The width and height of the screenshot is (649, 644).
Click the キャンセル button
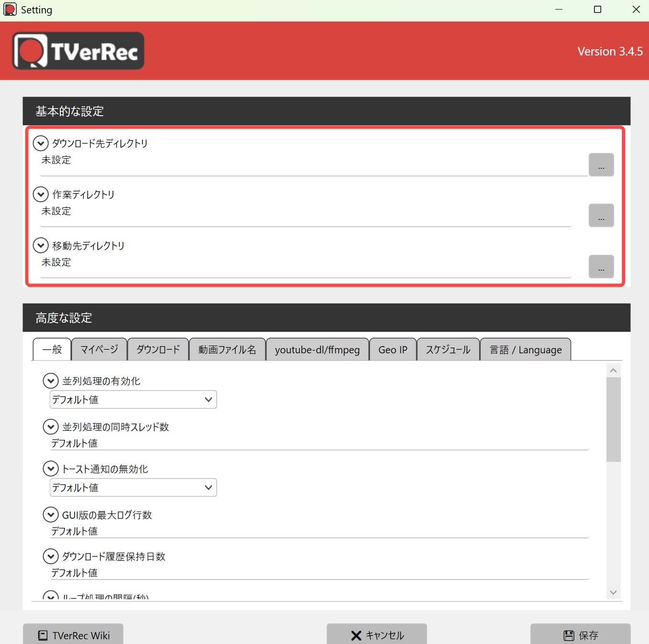click(x=377, y=634)
